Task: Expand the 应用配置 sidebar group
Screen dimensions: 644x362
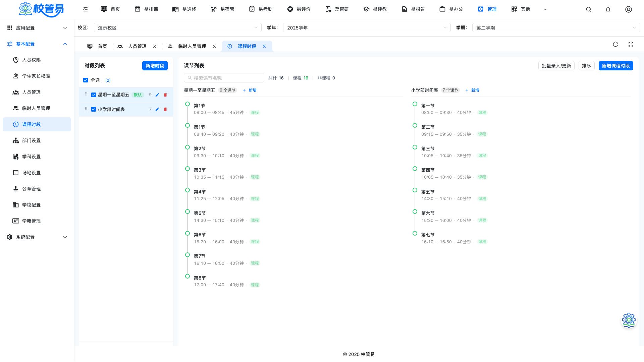Action: point(37,28)
